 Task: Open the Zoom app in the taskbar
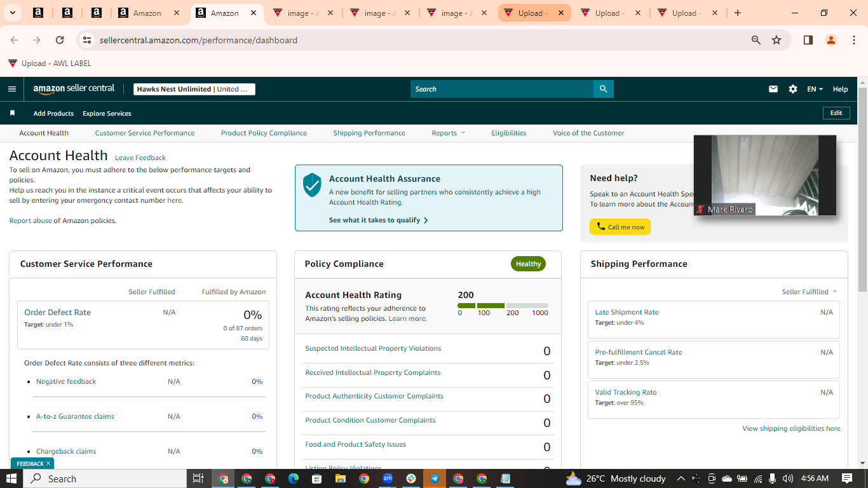pyautogui.click(x=388, y=478)
